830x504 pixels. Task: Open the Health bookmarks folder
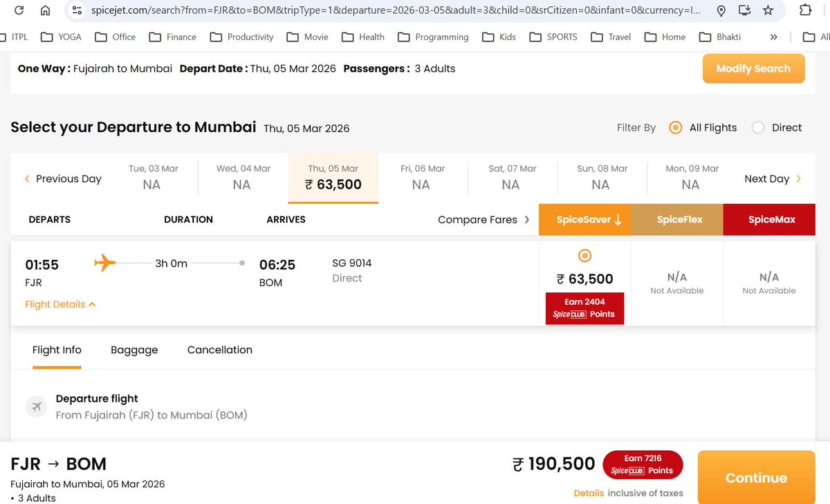(x=362, y=37)
